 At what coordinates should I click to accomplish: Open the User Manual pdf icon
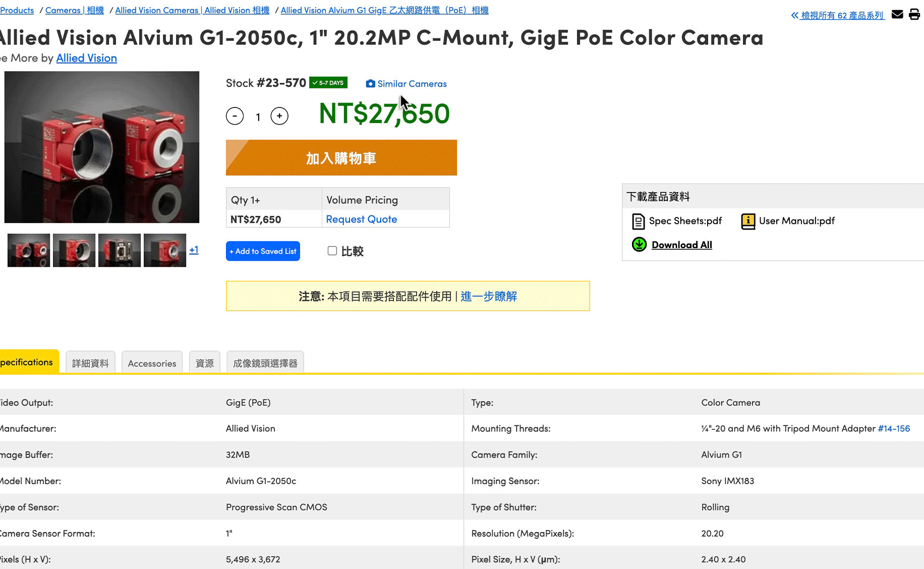point(748,221)
